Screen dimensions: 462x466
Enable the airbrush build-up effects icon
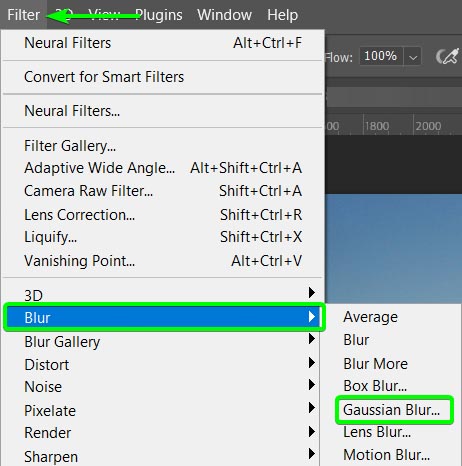[447, 56]
